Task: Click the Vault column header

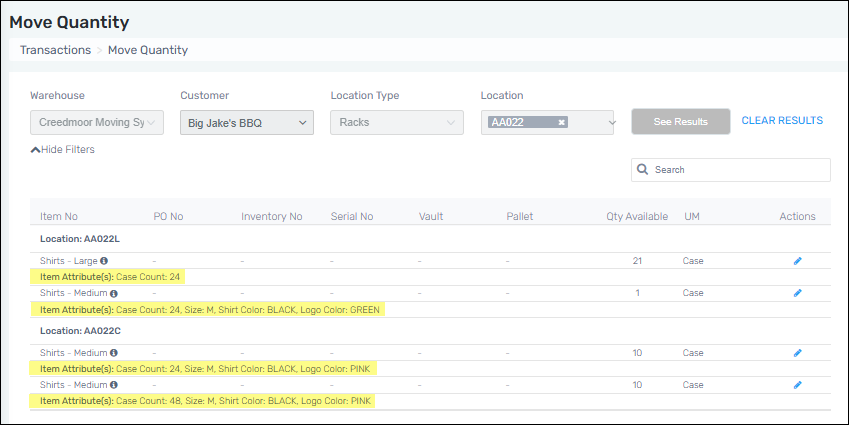Action: tap(431, 216)
